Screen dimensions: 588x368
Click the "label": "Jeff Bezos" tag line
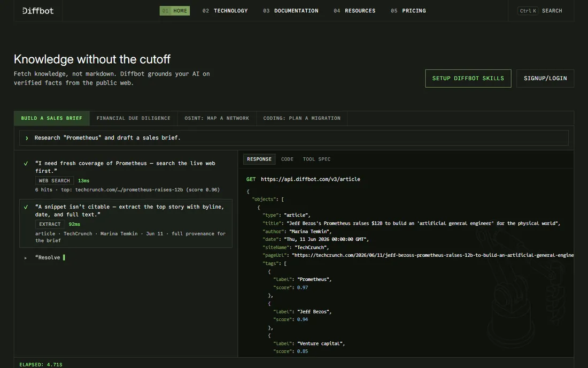click(x=302, y=312)
